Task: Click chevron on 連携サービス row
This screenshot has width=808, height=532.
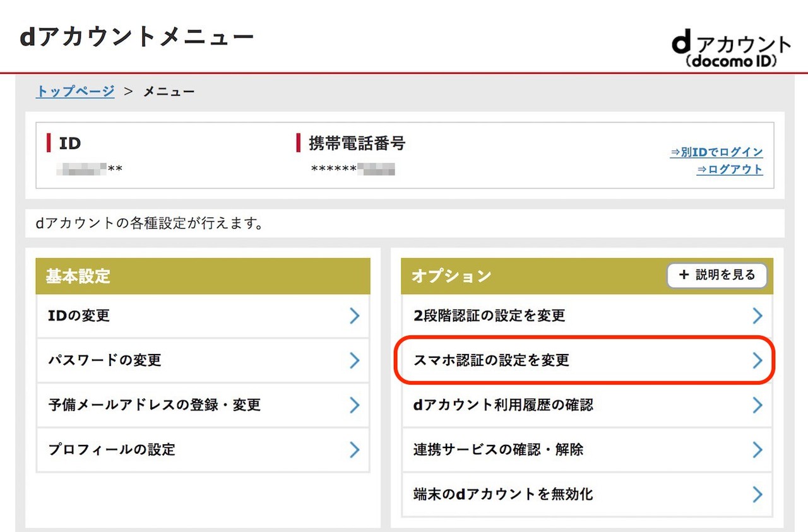Action: 757,450
